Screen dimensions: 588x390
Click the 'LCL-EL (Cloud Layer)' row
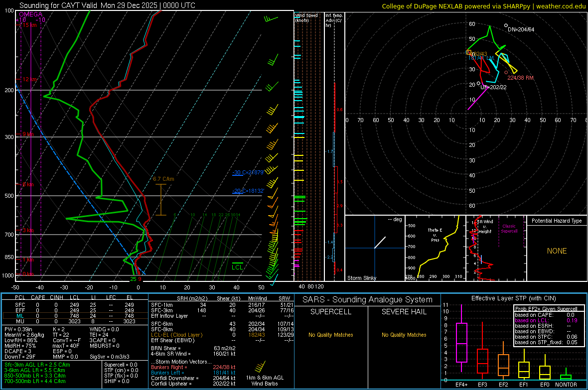[x=222, y=335]
